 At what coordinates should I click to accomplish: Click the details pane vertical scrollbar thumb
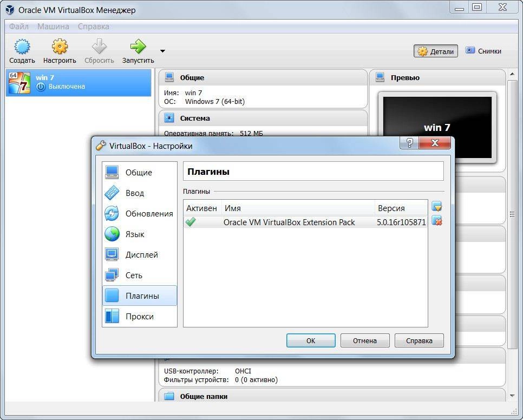512,214
